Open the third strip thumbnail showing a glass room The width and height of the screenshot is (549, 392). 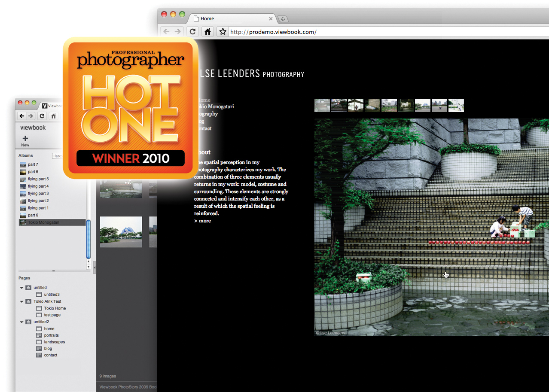356,106
